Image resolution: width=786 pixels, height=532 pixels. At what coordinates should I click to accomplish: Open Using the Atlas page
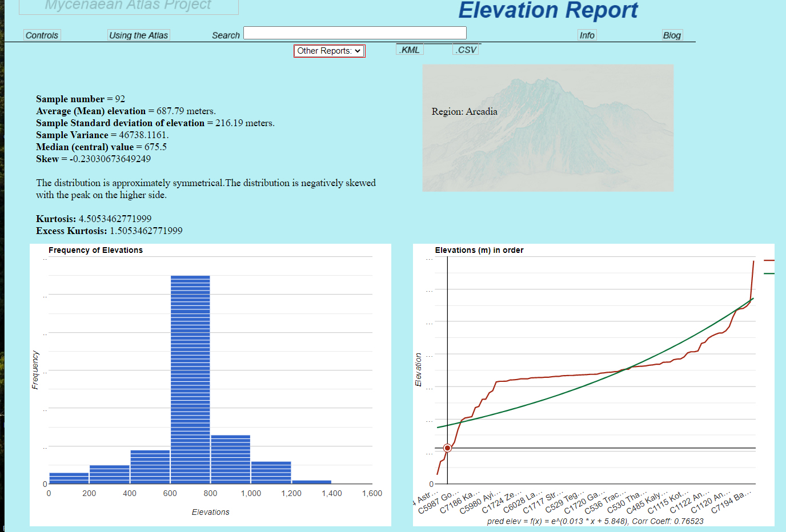click(x=138, y=35)
